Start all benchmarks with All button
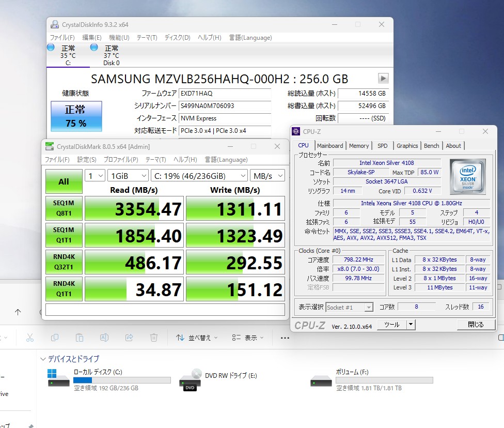 pyautogui.click(x=64, y=181)
